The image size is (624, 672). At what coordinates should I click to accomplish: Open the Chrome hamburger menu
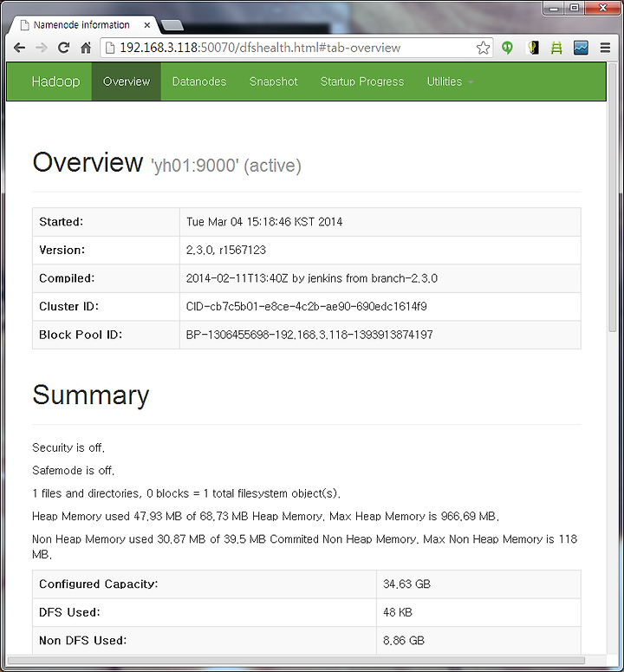[605, 48]
